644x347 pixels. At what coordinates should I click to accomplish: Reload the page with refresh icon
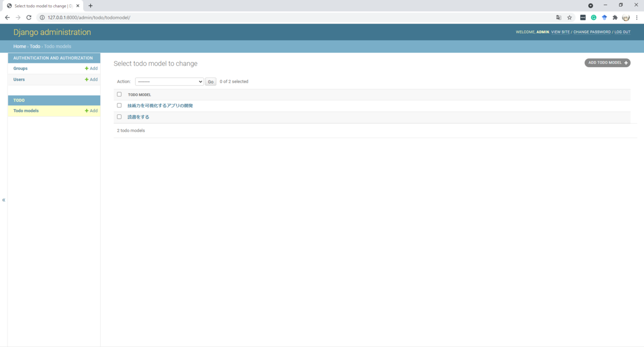pyautogui.click(x=29, y=17)
